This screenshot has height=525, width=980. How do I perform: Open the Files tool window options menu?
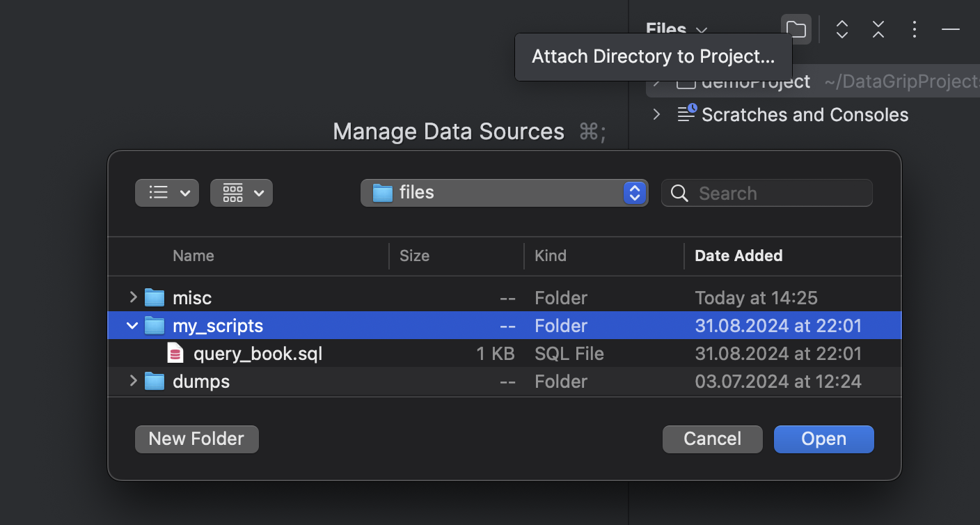pyautogui.click(x=914, y=29)
